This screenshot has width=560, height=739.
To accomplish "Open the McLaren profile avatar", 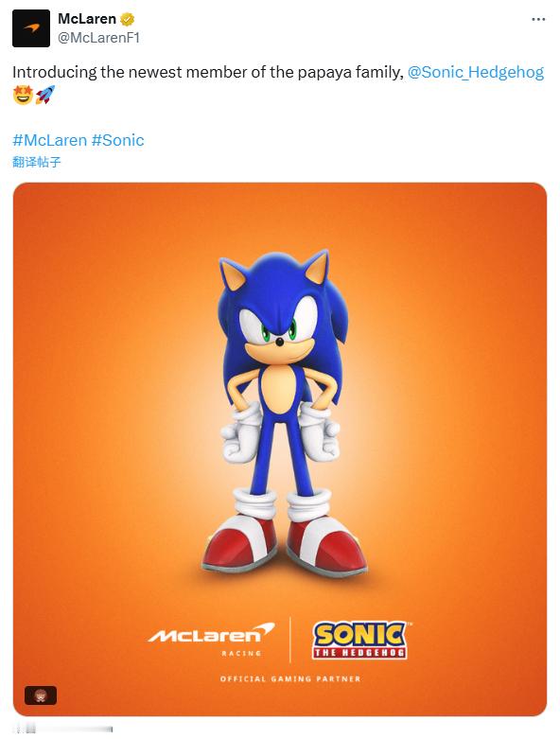I will coord(31,28).
